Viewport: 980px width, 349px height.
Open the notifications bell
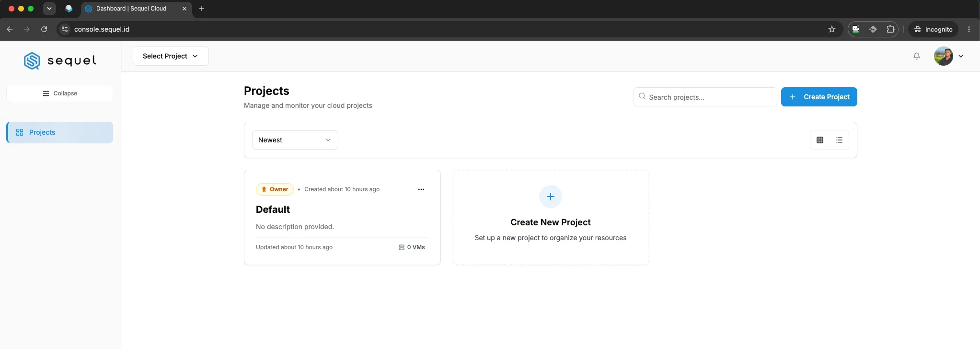(x=916, y=56)
